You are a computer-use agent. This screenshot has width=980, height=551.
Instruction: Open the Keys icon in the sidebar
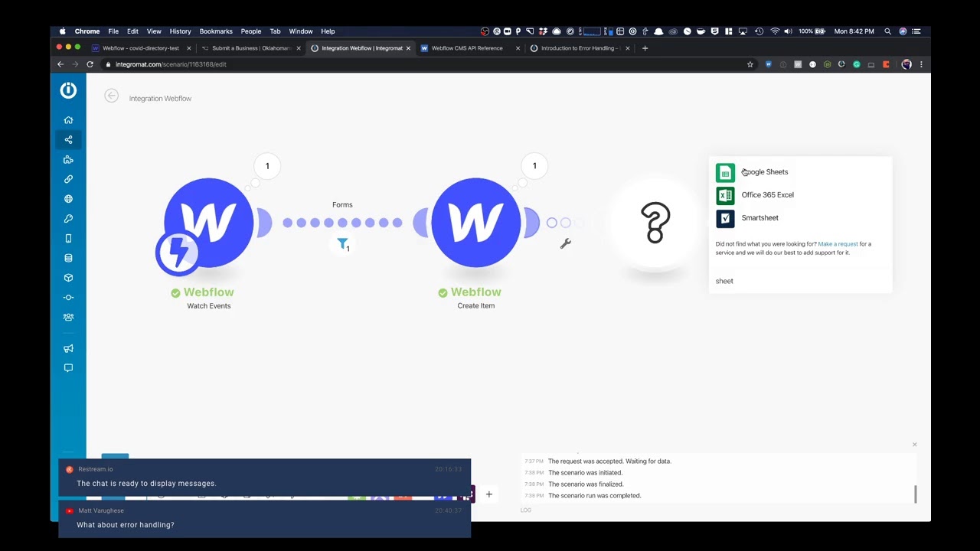68,219
